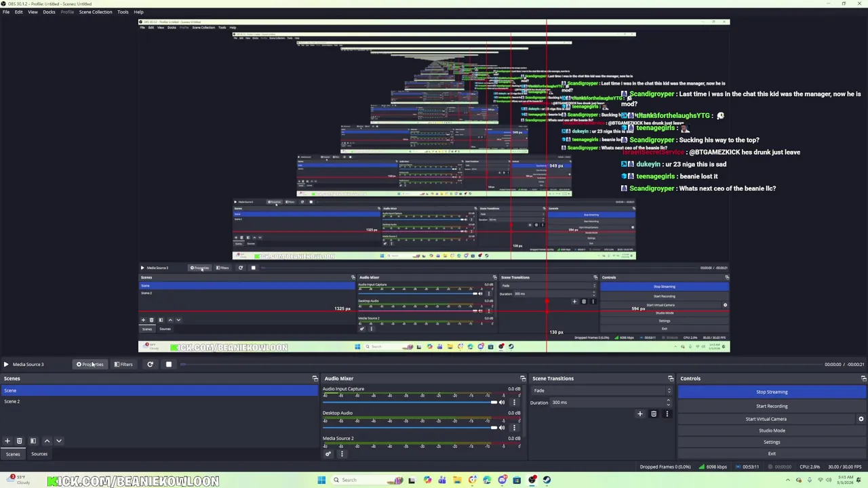Image resolution: width=868 pixels, height=488 pixels.
Task: Open Microsoft Store from taskbar
Action: point(517,480)
